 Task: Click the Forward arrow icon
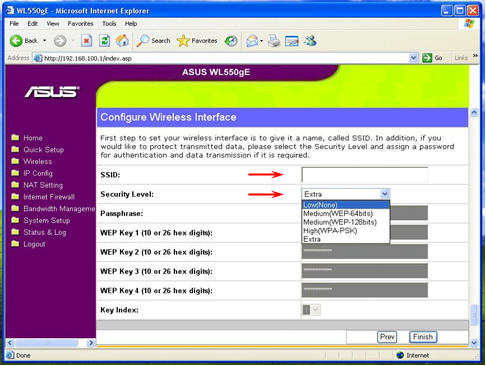tap(60, 41)
